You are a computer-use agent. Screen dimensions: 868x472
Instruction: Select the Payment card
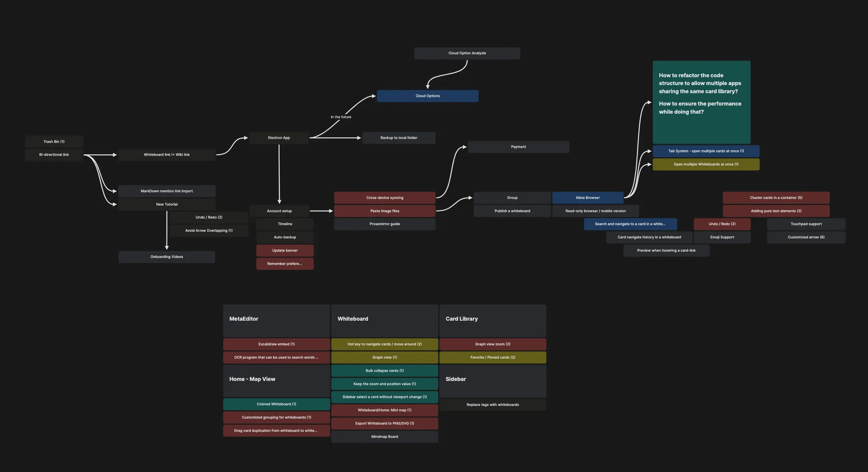pyautogui.click(x=518, y=147)
